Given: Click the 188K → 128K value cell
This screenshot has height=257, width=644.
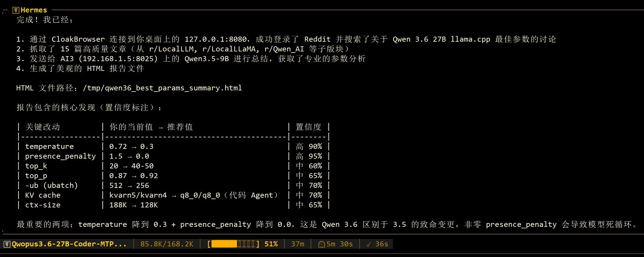Looking at the screenshot, I should [x=134, y=205].
